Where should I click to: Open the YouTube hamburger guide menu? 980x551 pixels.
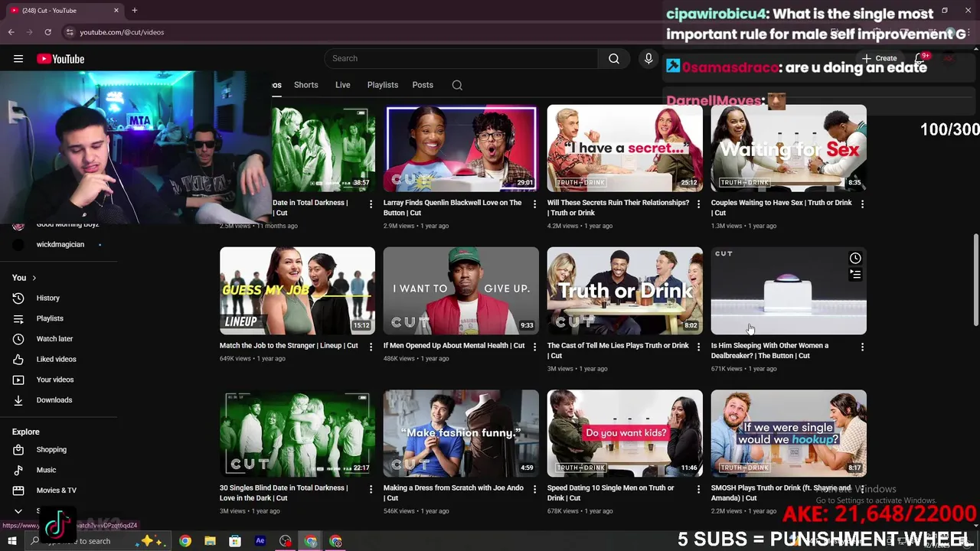coord(18,59)
